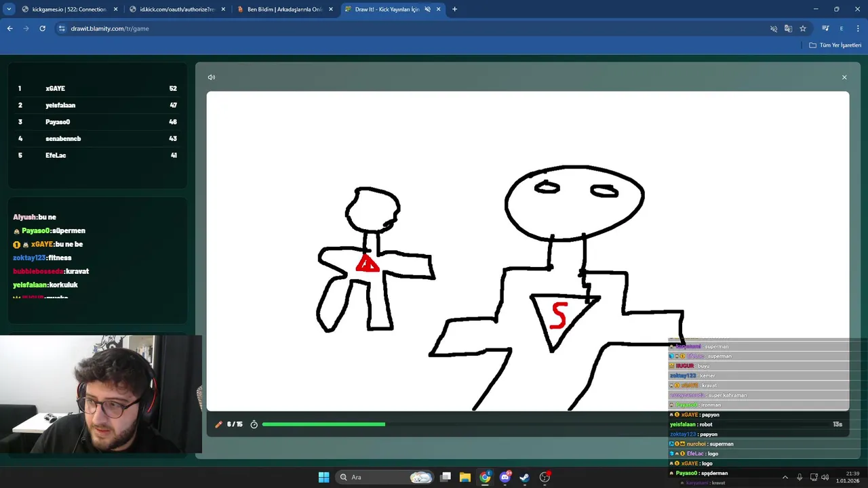This screenshot has height=488, width=868.
Task: Click Payaso0's overlay message "spıderman"
Action: tap(715, 473)
